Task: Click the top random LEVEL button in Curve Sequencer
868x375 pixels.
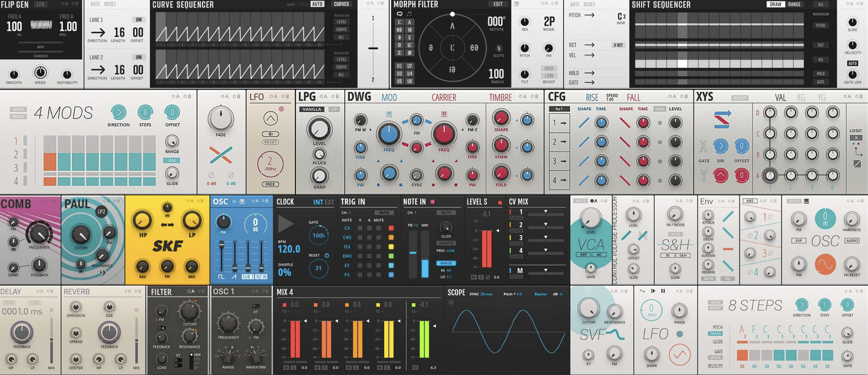Action: coord(341,22)
